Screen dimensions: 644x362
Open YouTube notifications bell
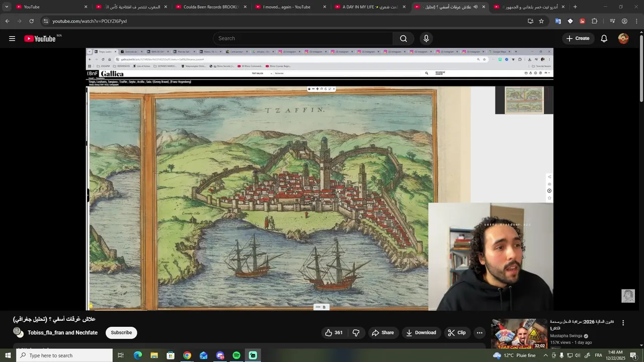click(604, 39)
